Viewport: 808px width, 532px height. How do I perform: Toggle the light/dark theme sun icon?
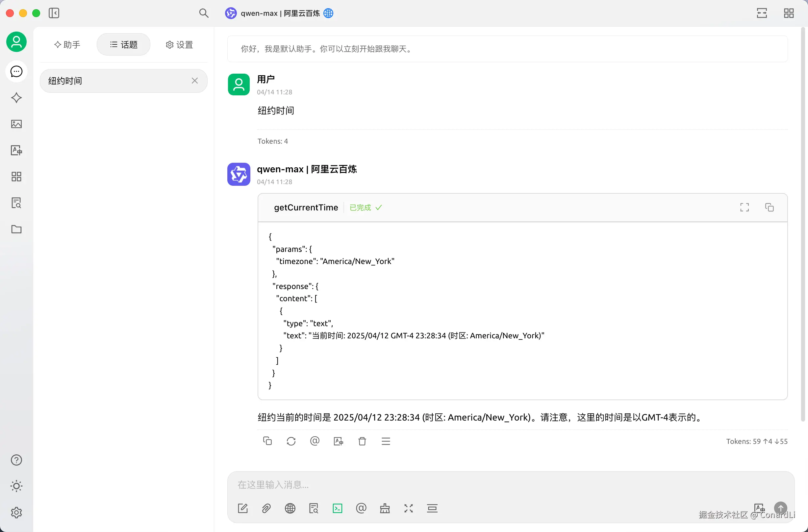(x=16, y=486)
